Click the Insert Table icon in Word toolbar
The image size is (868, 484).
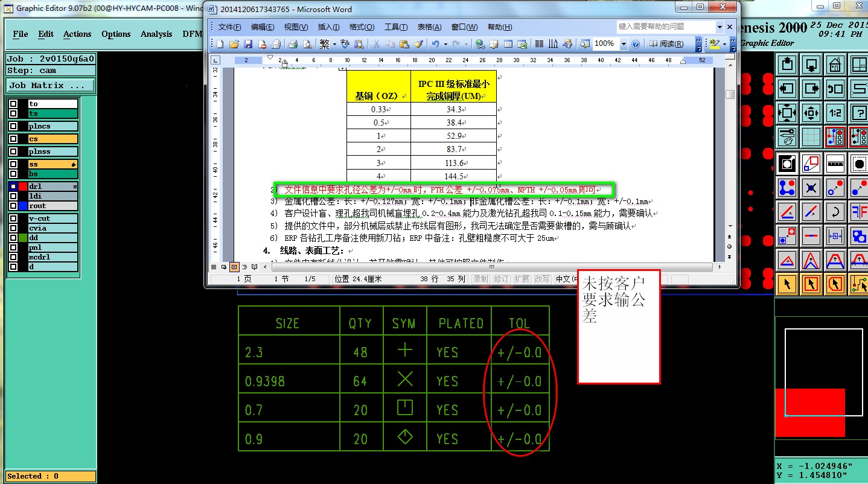508,44
